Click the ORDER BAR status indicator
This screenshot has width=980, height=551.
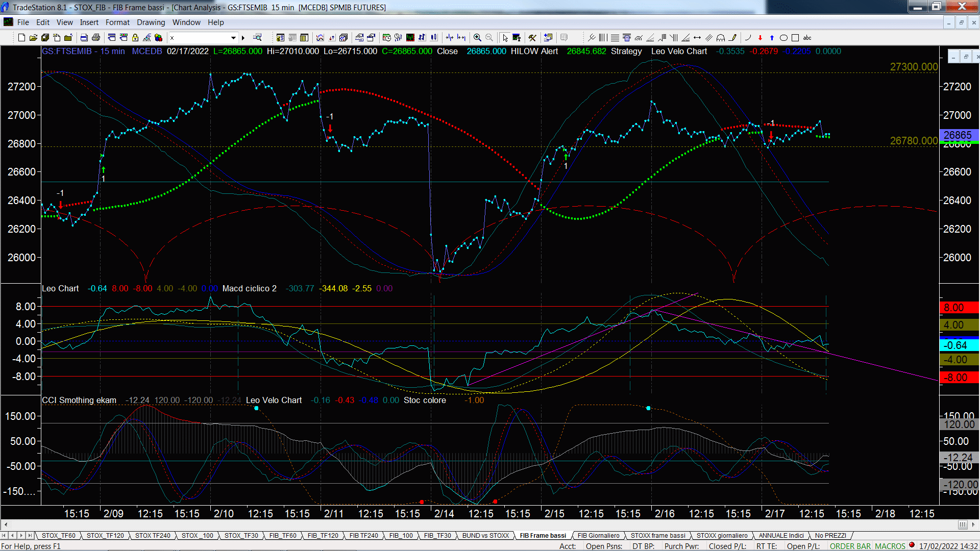[x=850, y=546]
